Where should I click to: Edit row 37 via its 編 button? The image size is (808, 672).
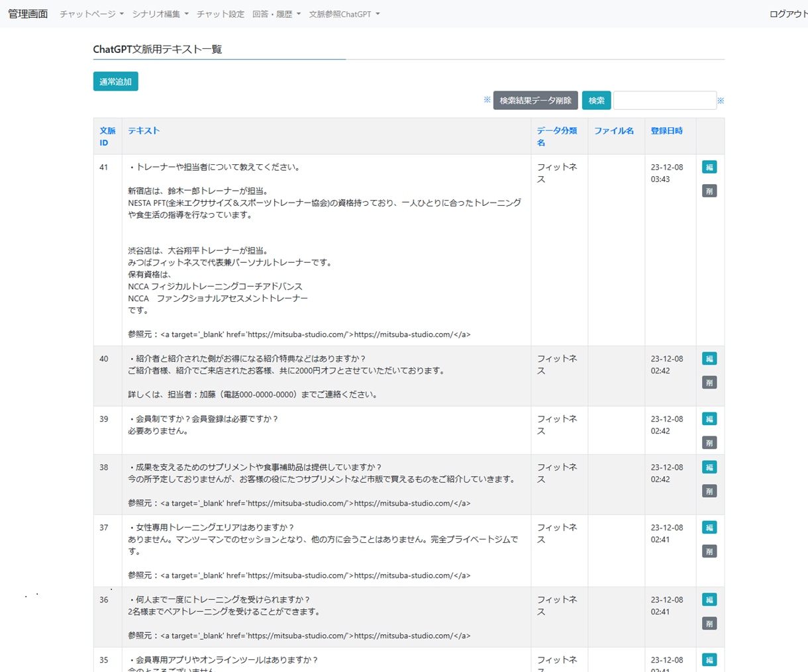[709, 528]
